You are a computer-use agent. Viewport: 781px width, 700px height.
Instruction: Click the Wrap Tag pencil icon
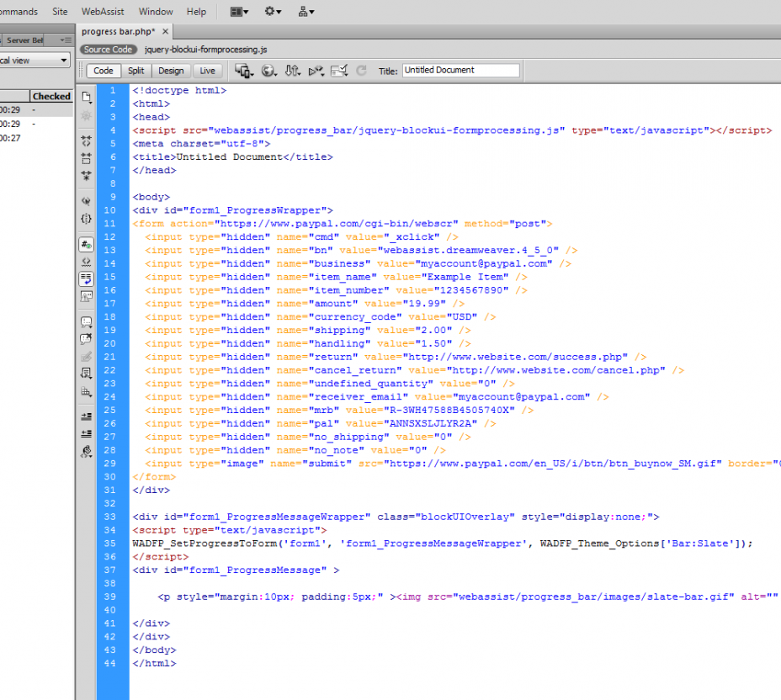pyautogui.click(x=86, y=357)
